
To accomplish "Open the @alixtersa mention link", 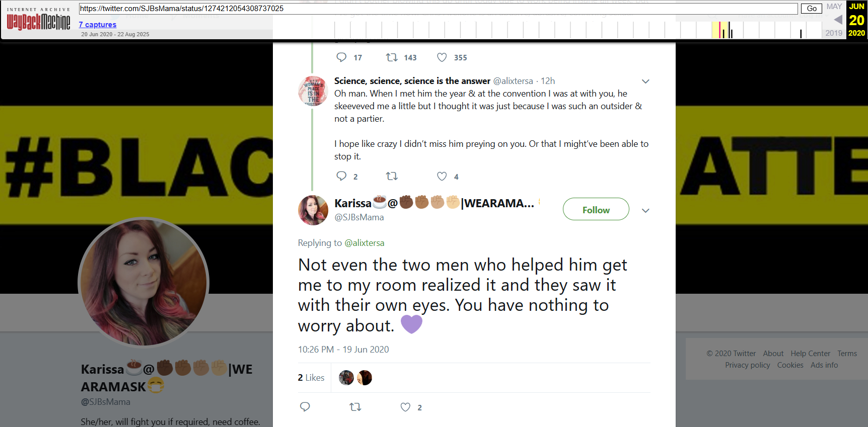I will click(x=364, y=243).
